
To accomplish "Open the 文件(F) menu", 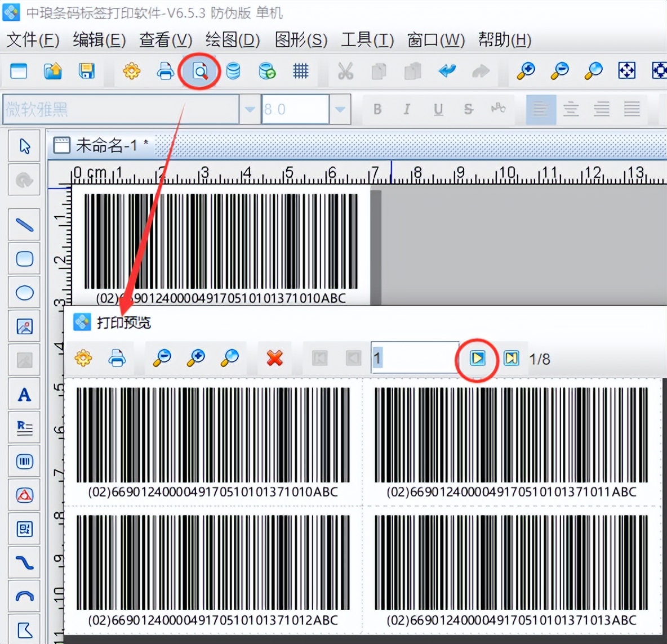I will 33,41.
